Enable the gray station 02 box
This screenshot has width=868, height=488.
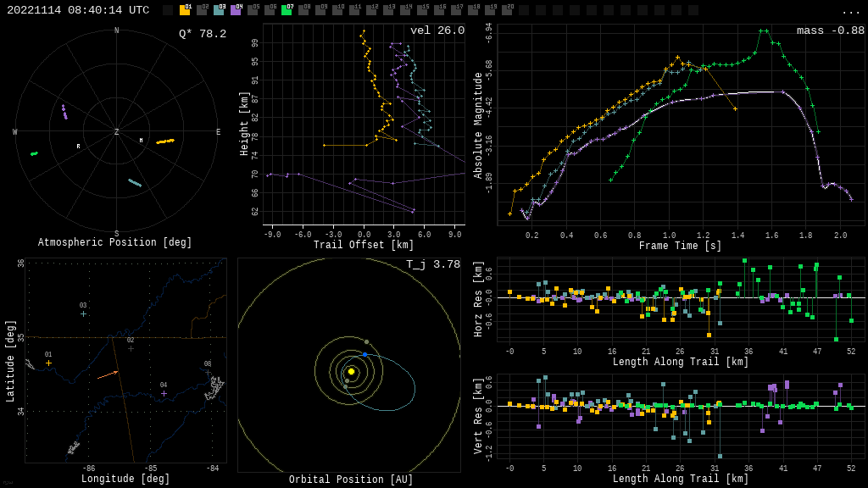[202, 10]
